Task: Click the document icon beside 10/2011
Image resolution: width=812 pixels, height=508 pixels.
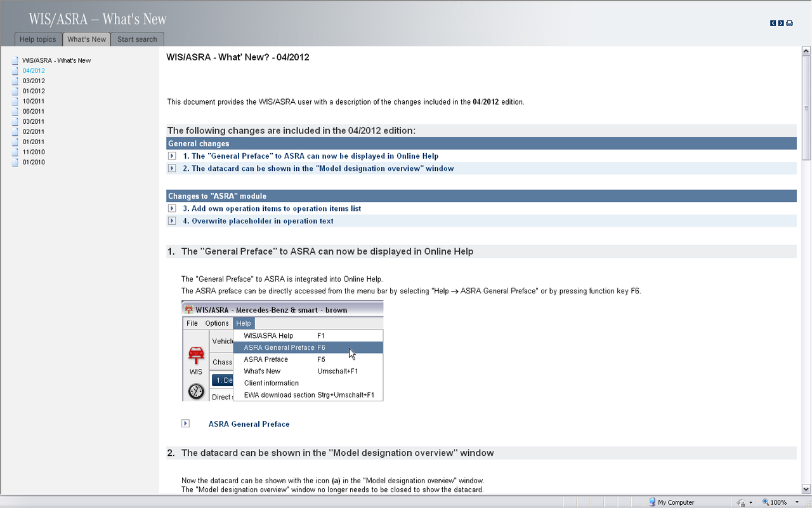Action: click(15, 101)
